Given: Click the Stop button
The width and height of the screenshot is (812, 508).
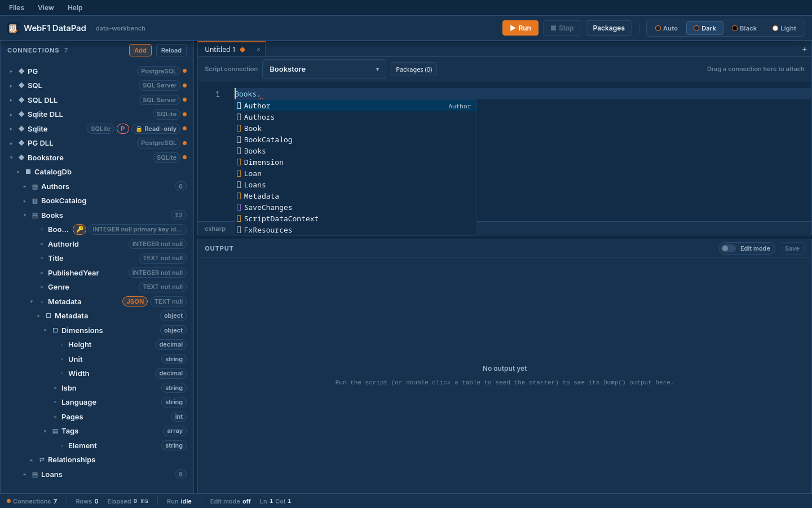Looking at the screenshot, I should (562, 28).
